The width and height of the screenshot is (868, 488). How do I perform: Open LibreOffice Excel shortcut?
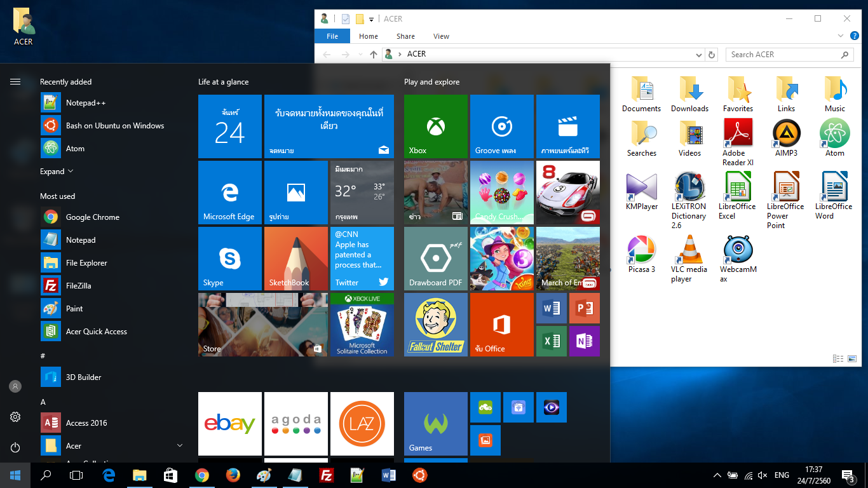[x=738, y=196]
